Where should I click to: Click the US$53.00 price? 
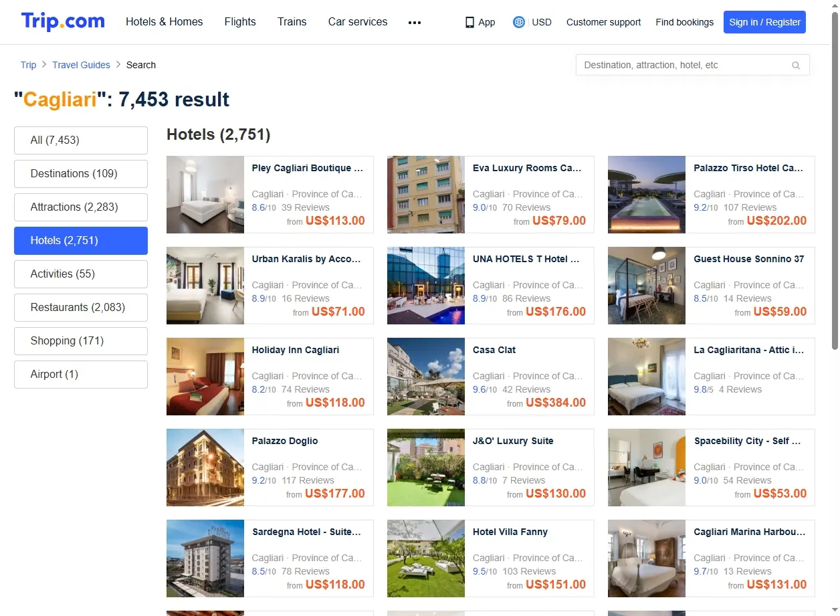[x=780, y=494]
